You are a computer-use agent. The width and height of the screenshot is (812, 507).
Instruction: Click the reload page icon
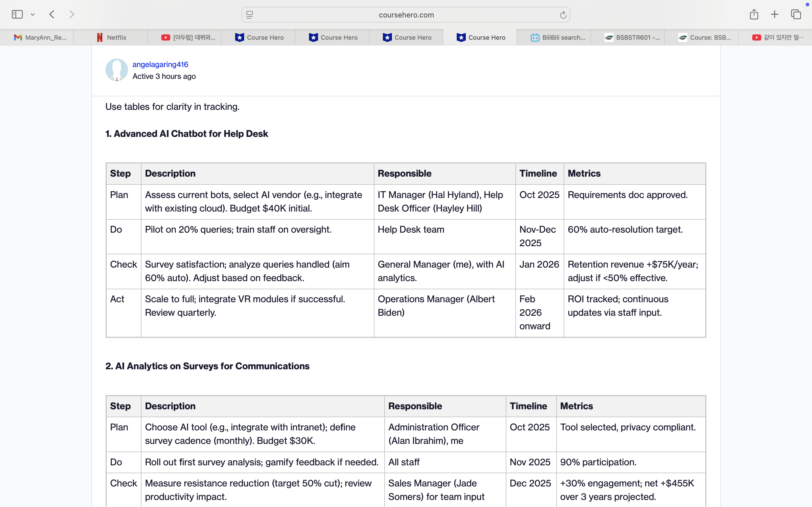pos(563,15)
